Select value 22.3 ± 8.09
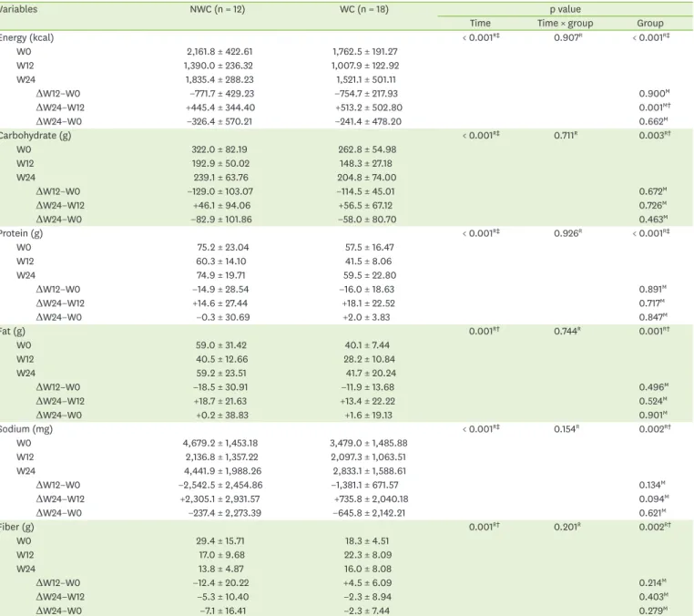Viewport: 694px width, 616px height. click(367, 555)
